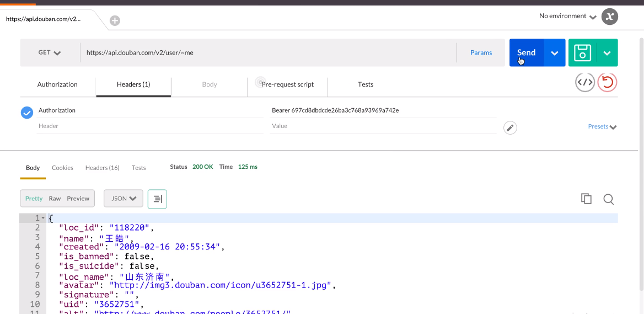Click the red reset request icon
This screenshot has height=314, width=644.
[608, 82]
